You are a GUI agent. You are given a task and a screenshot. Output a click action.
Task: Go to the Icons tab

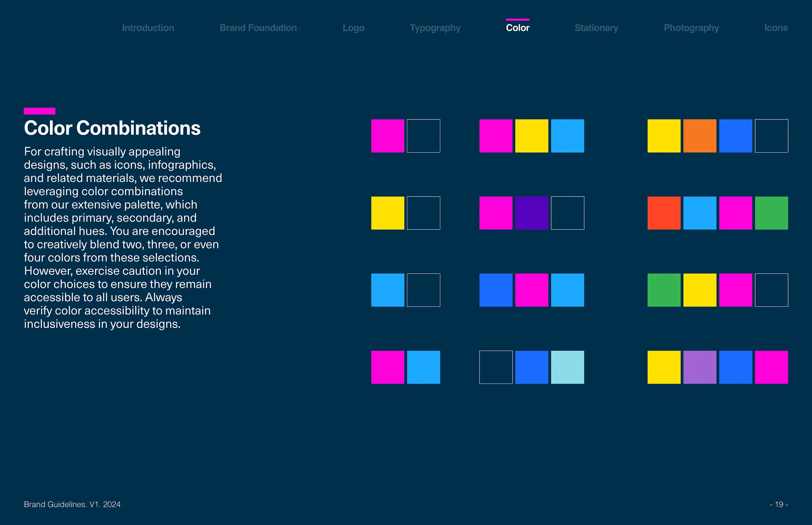tap(776, 28)
